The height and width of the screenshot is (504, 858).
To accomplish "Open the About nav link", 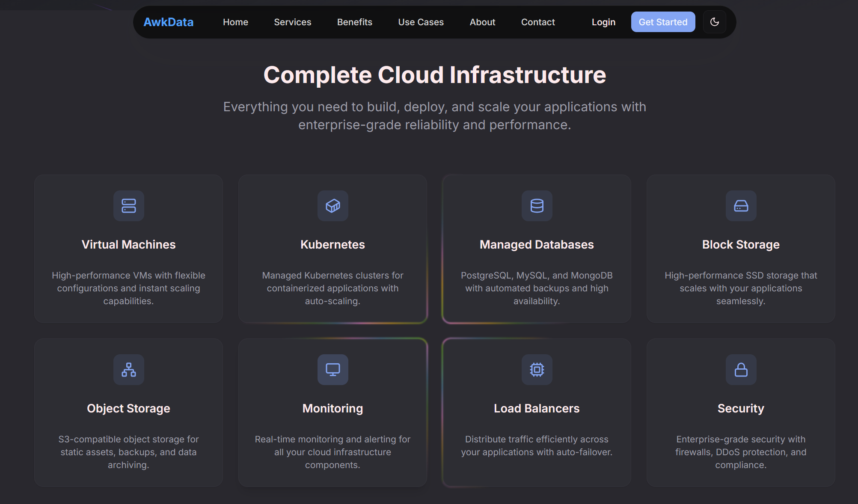I will (x=482, y=22).
